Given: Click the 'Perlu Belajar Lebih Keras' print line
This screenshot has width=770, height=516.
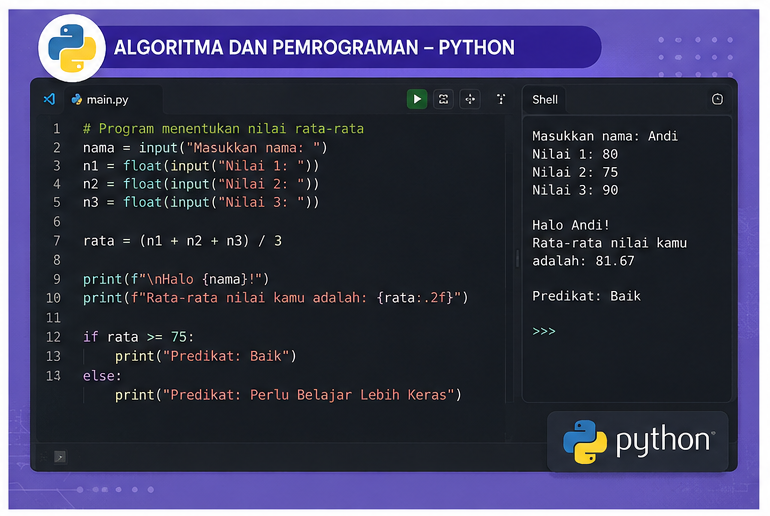Looking at the screenshot, I should tap(288, 395).
